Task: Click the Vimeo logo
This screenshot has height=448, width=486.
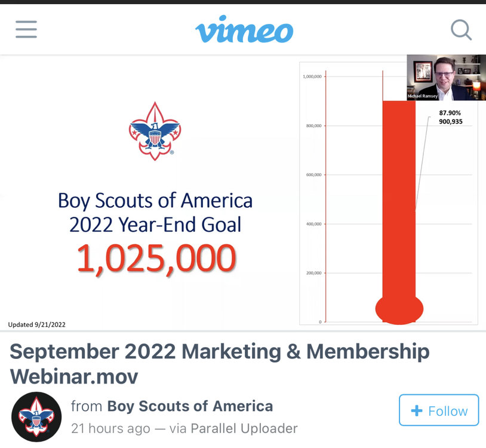Action: (x=244, y=29)
